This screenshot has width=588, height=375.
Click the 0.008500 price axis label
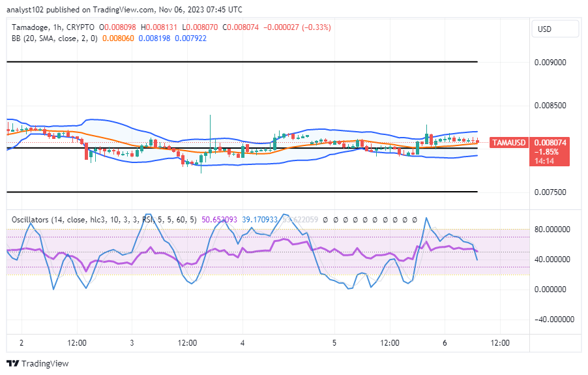[550, 106]
